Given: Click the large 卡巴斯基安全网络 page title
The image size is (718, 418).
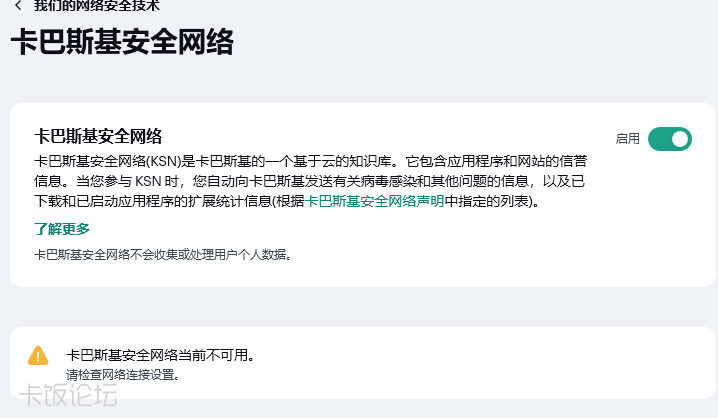Looking at the screenshot, I should [x=122, y=44].
